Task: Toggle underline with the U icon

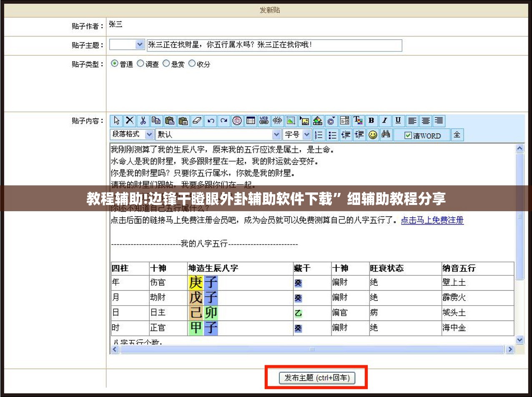Action: pyautogui.click(x=398, y=121)
